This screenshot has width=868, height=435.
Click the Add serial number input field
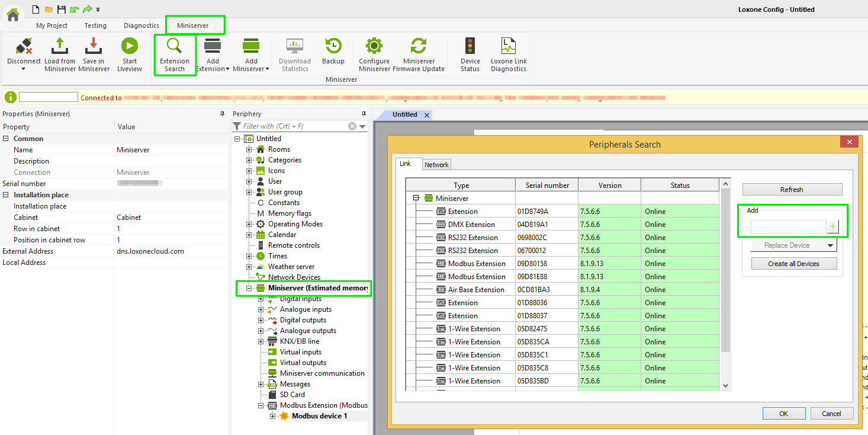788,226
